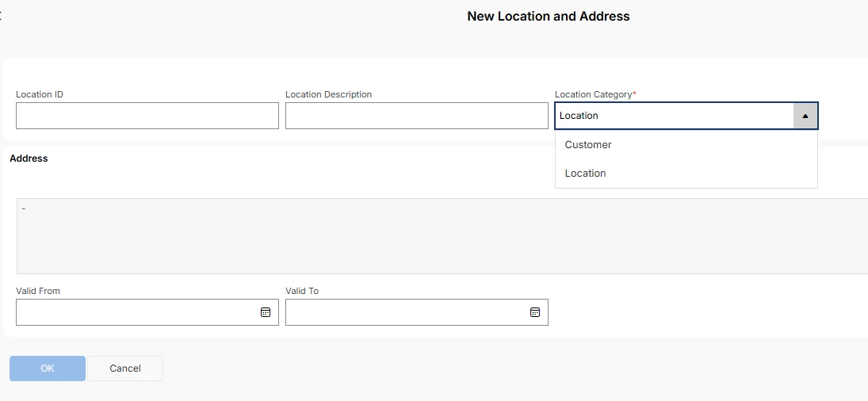Click the Location Category combo box field
Screen dimensions: 868x401
click(x=674, y=116)
